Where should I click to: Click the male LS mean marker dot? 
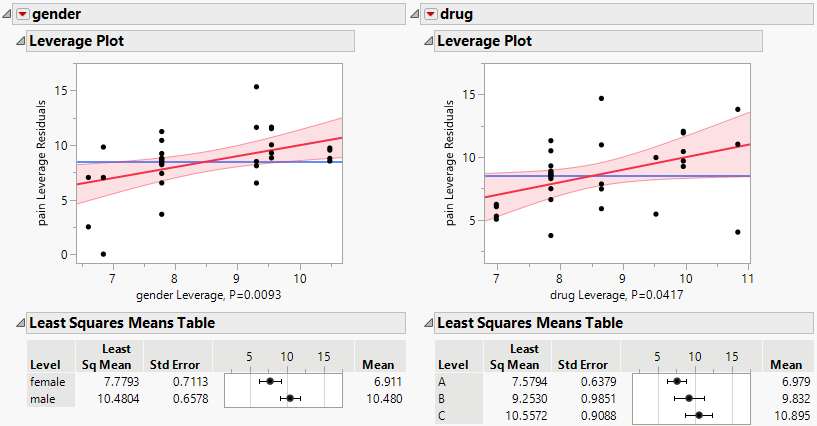291,398
